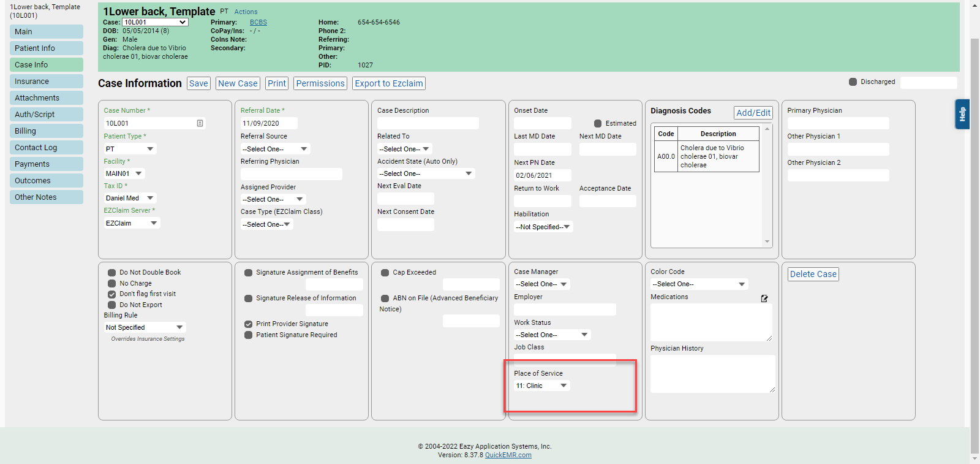Check ABN on File box

(385, 299)
